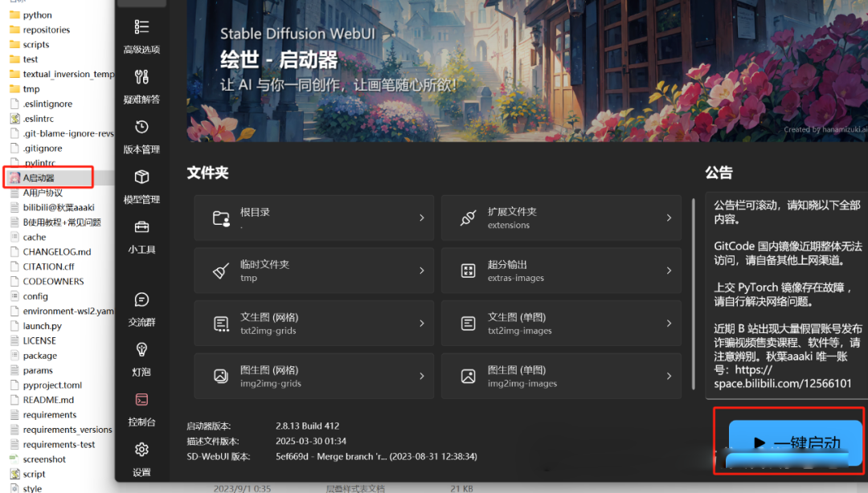Expand the img2img-images row chevron
The image size is (868, 493).
[x=669, y=377]
